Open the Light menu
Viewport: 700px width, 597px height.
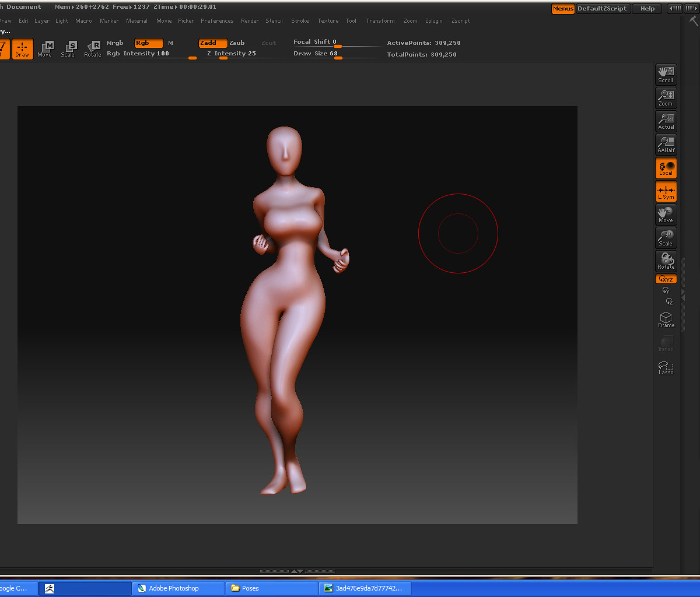[x=62, y=21]
